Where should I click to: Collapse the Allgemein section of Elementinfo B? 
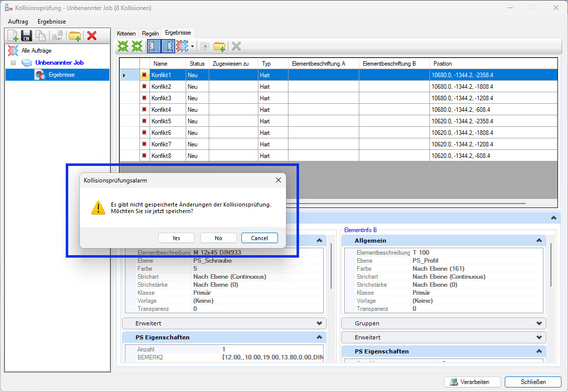click(539, 240)
